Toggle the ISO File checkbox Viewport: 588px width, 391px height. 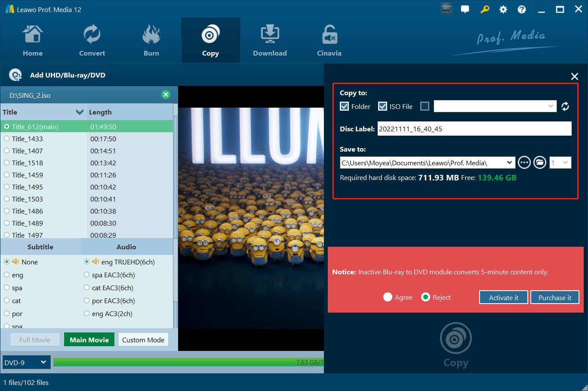tap(382, 106)
